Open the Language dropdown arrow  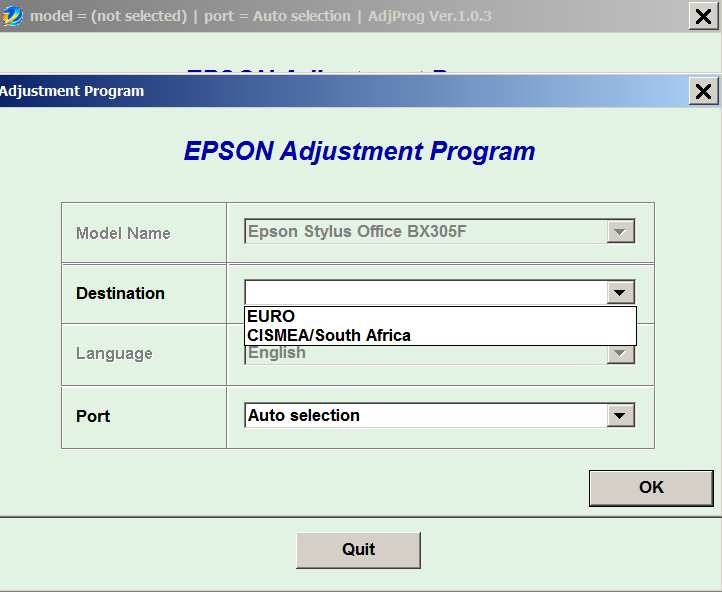(620, 354)
